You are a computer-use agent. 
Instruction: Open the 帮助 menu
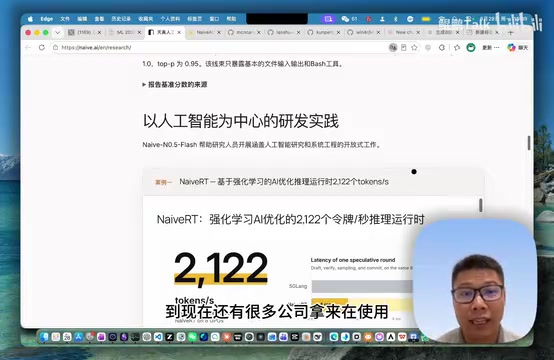coord(231,19)
